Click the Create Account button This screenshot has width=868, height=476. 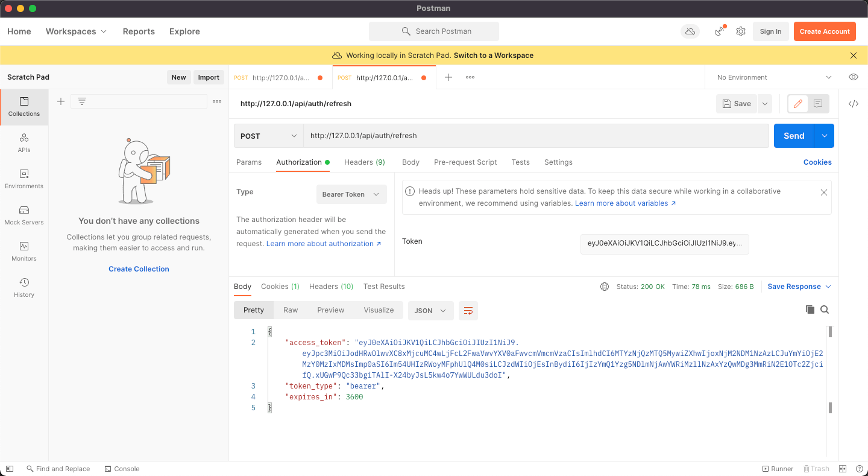click(825, 31)
